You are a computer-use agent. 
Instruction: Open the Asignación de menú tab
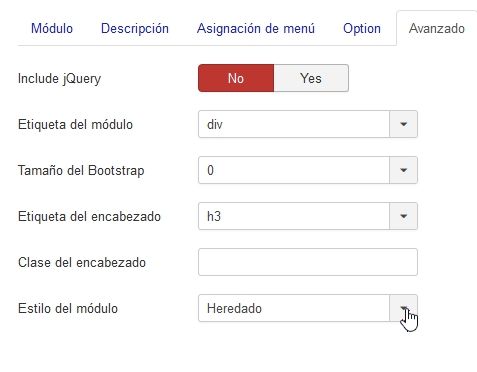pyautogui.click(x=256, y=28)
